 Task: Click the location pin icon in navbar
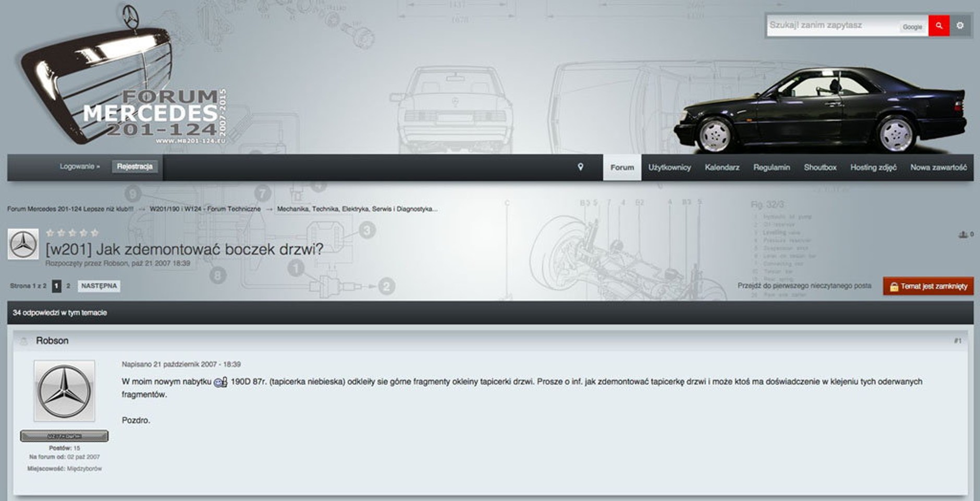(x=580, y=167)
